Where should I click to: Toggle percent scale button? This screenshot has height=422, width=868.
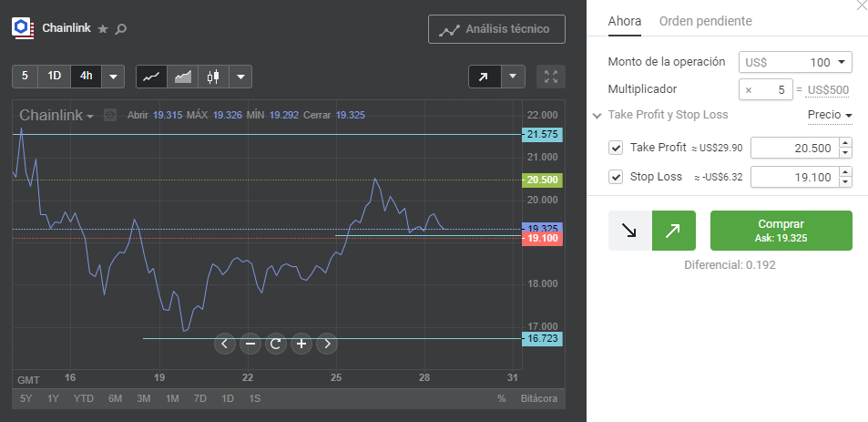pyautogui.click(x=502, y=398)
